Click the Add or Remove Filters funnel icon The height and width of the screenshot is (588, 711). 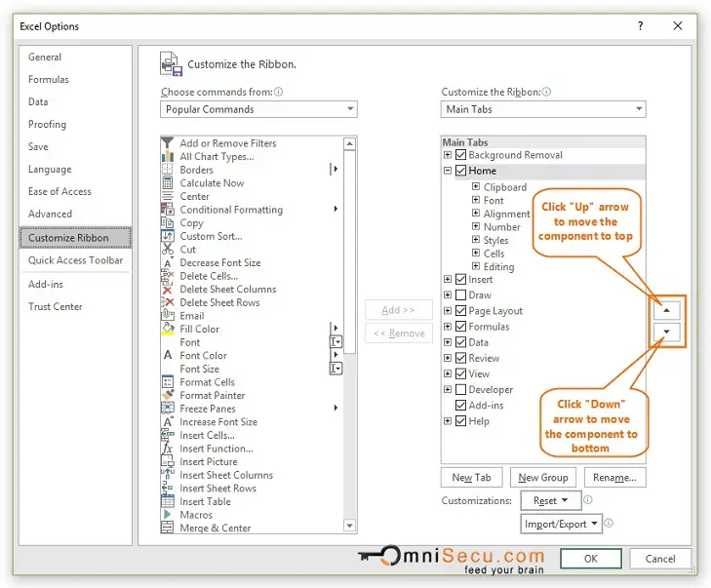tap(168, 142)
